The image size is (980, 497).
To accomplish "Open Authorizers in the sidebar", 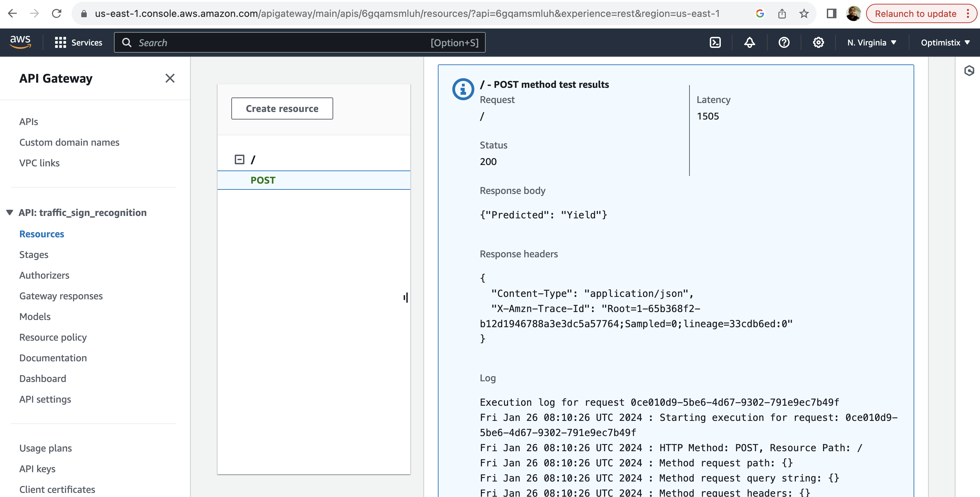I will point(44,275).
